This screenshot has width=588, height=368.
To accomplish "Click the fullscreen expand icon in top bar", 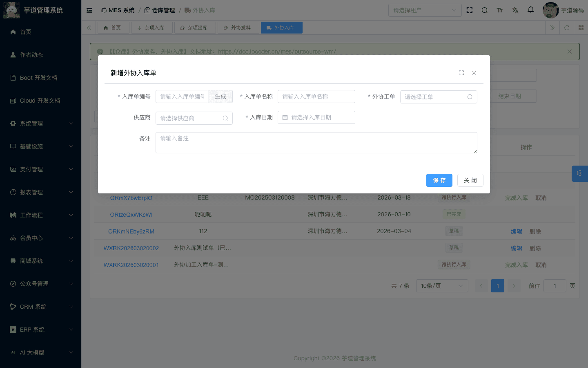I will [470, 10].
